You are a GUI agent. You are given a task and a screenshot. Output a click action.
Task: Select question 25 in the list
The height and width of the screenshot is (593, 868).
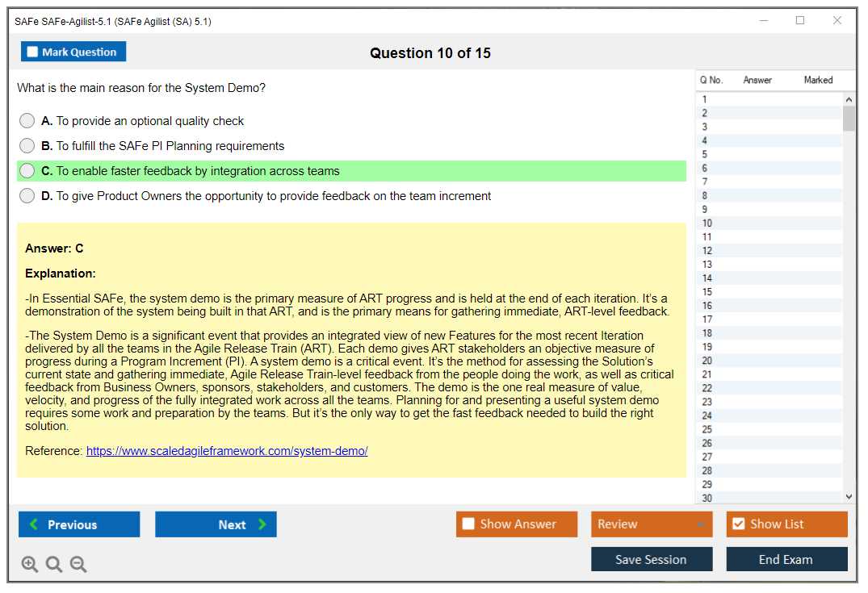(x=769, y=429)
